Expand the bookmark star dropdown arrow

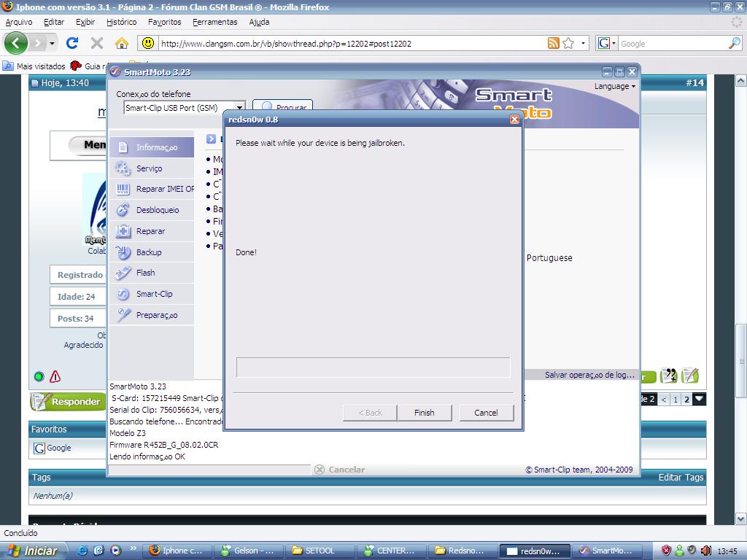click(583, 43)
